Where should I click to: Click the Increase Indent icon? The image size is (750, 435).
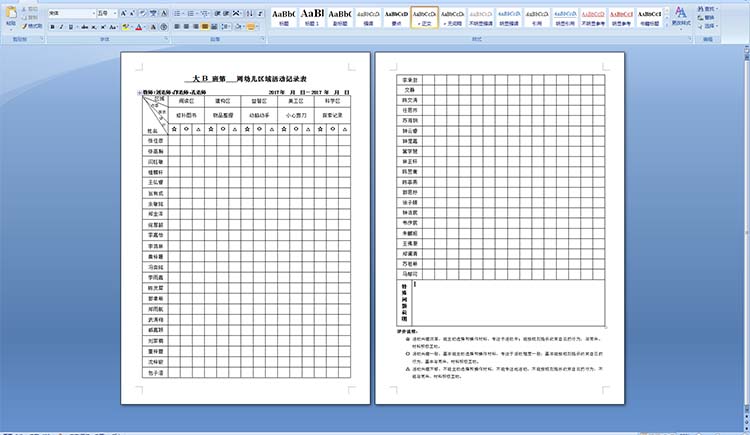(x=226, y=13)
